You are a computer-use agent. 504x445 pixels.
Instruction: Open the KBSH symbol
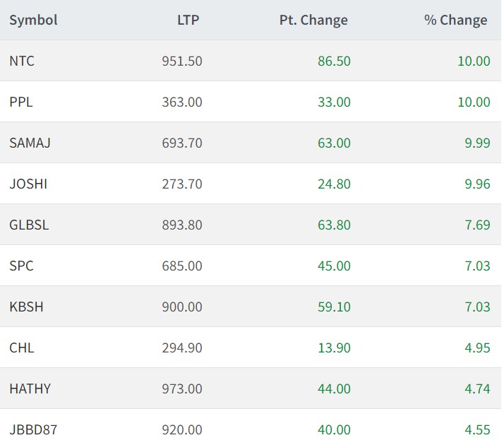click(26, 307)
